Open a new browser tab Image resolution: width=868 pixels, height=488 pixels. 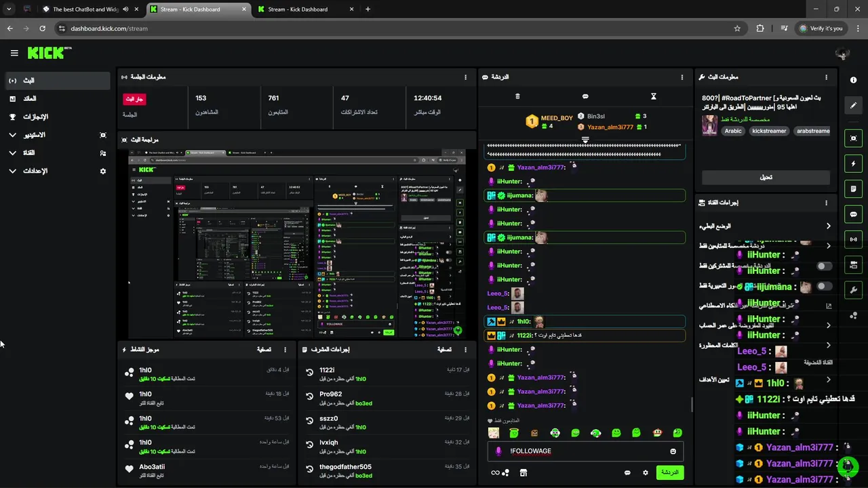click(x=368, y=9)
